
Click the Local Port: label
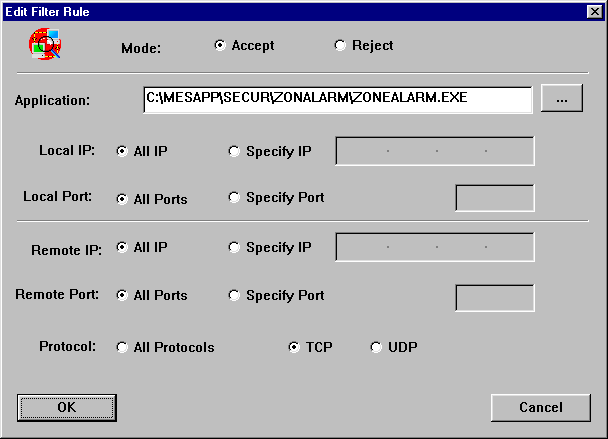[x=57, y=197]
